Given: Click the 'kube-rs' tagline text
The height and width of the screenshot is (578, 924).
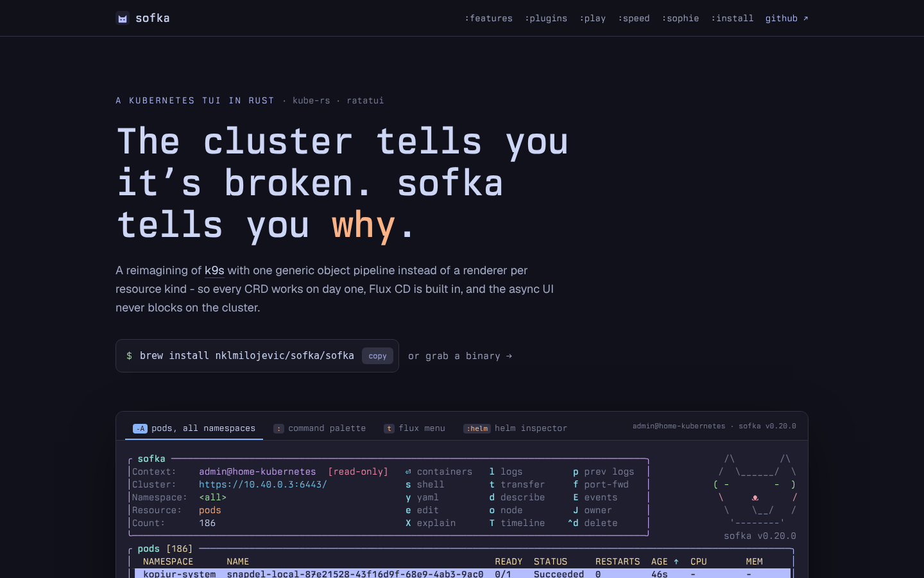Looking at the screenshot, I should click(311, 100).
